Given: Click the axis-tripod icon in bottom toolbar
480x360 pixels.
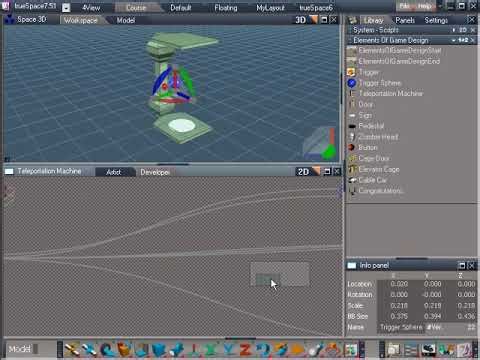Looking at the screenshot, I should [x=194, y=349].
